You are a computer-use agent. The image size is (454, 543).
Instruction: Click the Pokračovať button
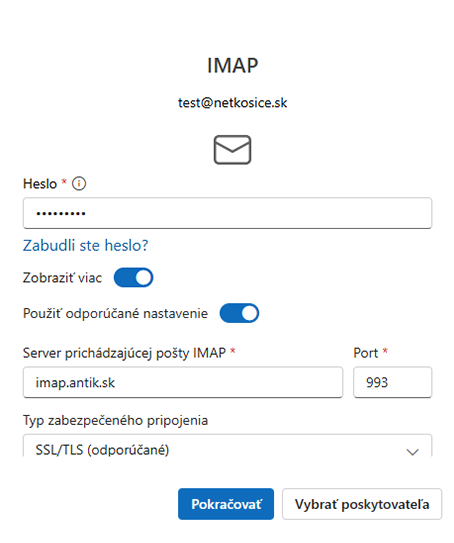(226, 504)
